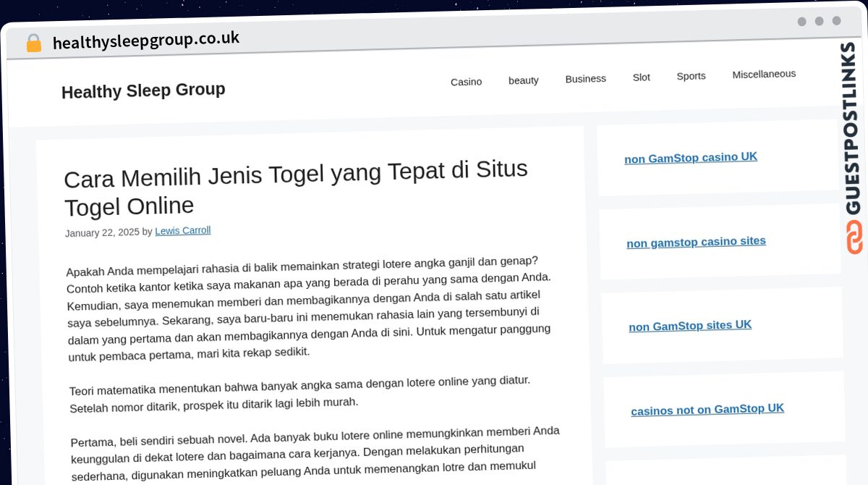Open the casinos not on GamStop UK link
Screen dimensions: 868x485
click(x=707, y=409)
